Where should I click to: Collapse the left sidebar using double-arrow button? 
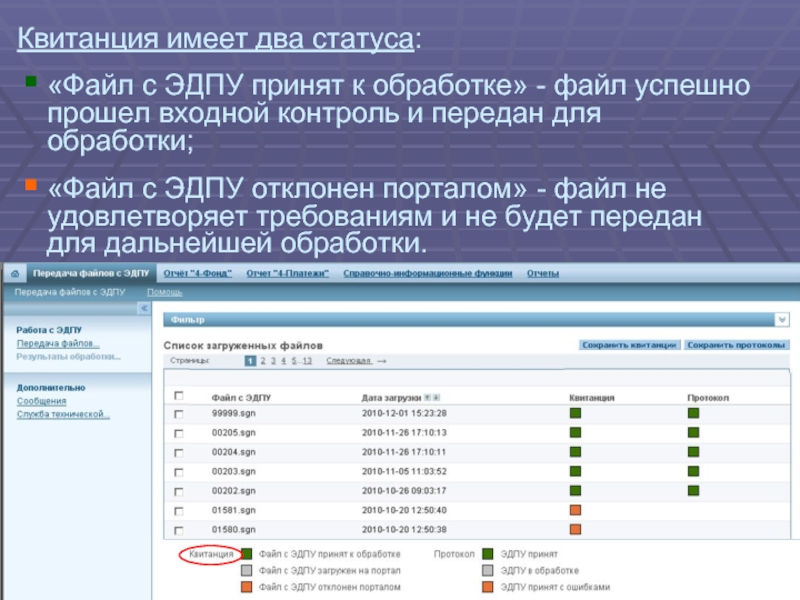tap(142, 309)
